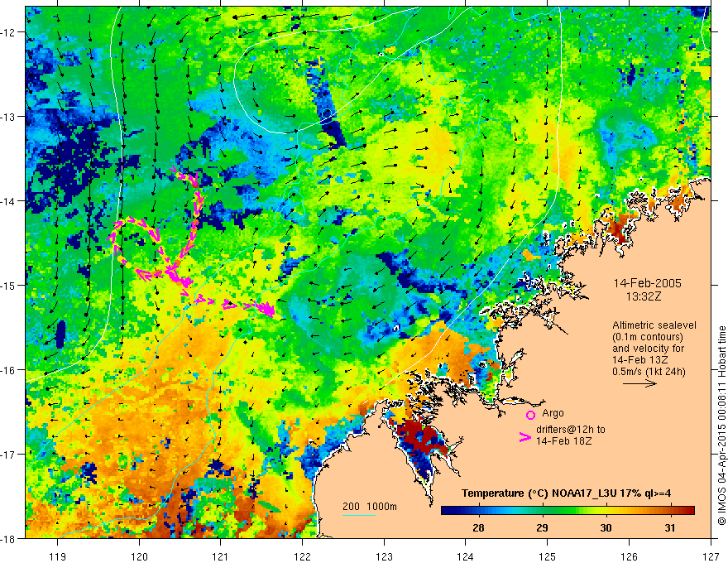This screenshot has height=563, width=728.
Task: Click the magenta Argo circle symbol
Action: [x=530, y=415]
